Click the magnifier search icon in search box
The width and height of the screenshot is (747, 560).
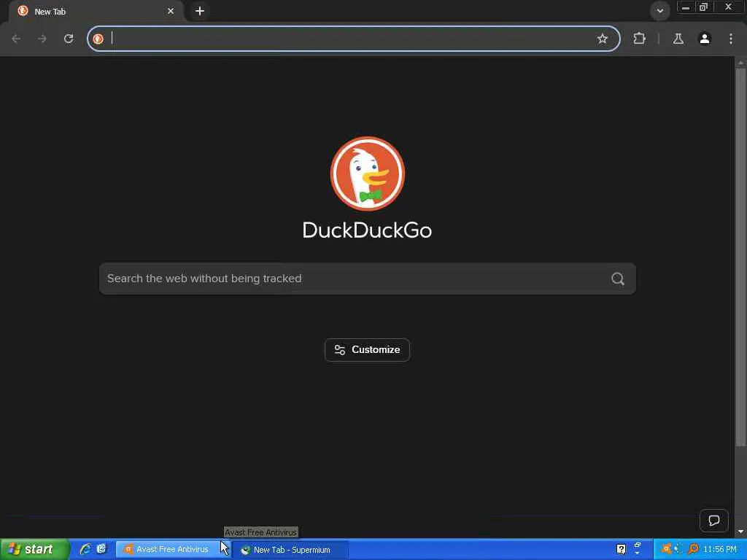tap(617, 279)
